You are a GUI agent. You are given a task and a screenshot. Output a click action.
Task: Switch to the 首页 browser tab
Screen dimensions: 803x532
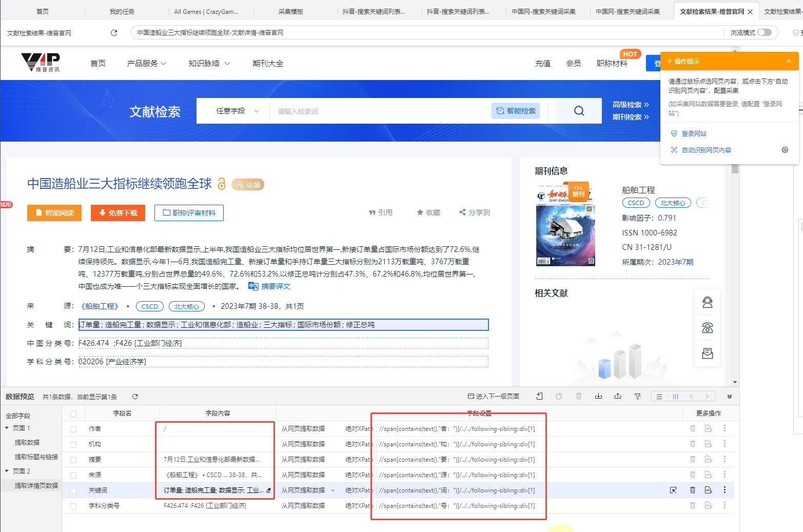click(43, 11)
